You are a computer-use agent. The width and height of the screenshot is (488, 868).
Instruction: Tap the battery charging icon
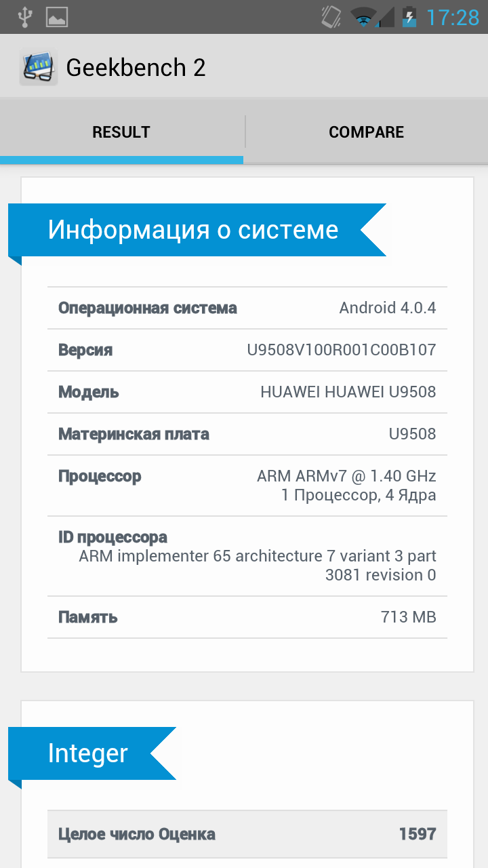coord(409,17)
